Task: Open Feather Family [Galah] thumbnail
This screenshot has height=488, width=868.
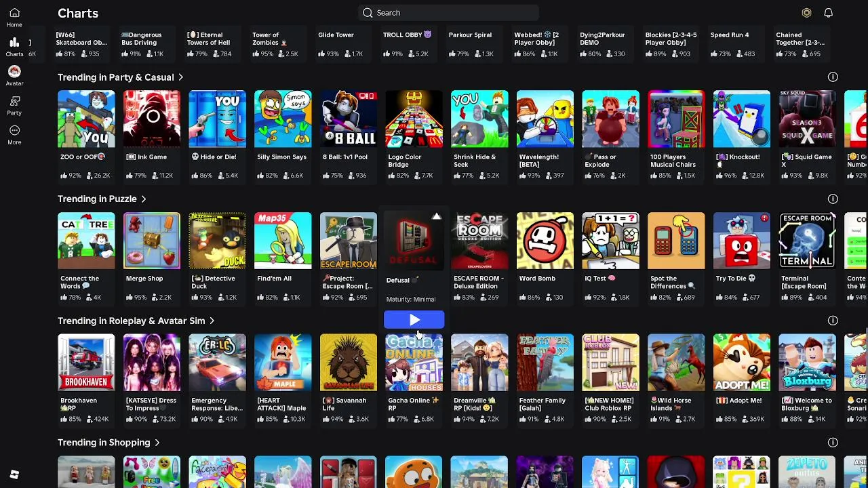Action: [545, 363]
